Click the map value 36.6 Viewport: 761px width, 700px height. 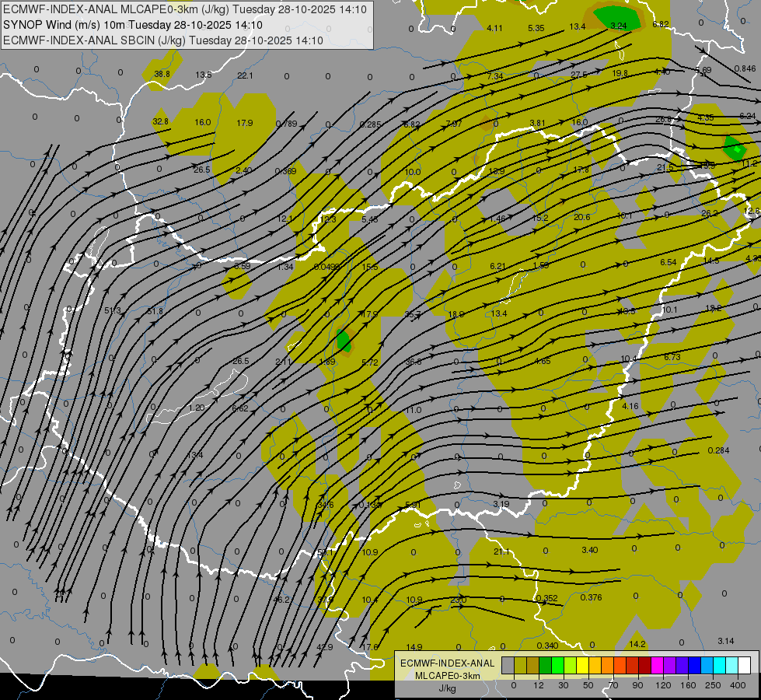(x=414, y=362)
